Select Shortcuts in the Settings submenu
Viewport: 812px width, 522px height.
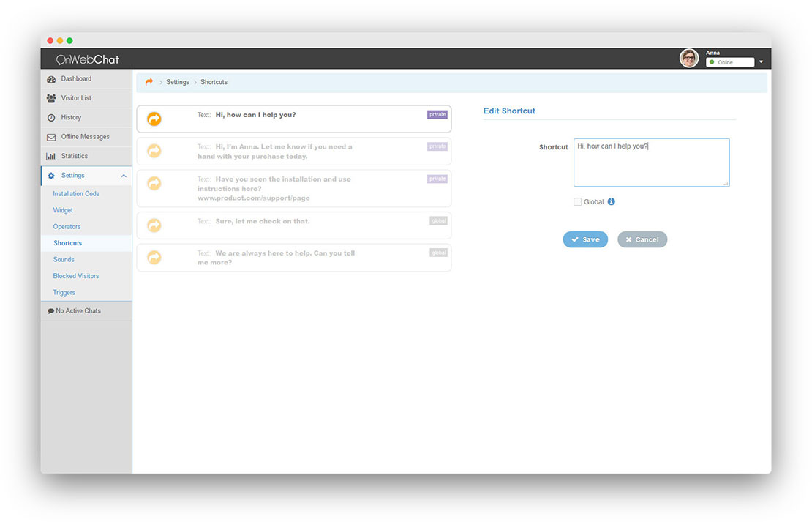point(67,243)
